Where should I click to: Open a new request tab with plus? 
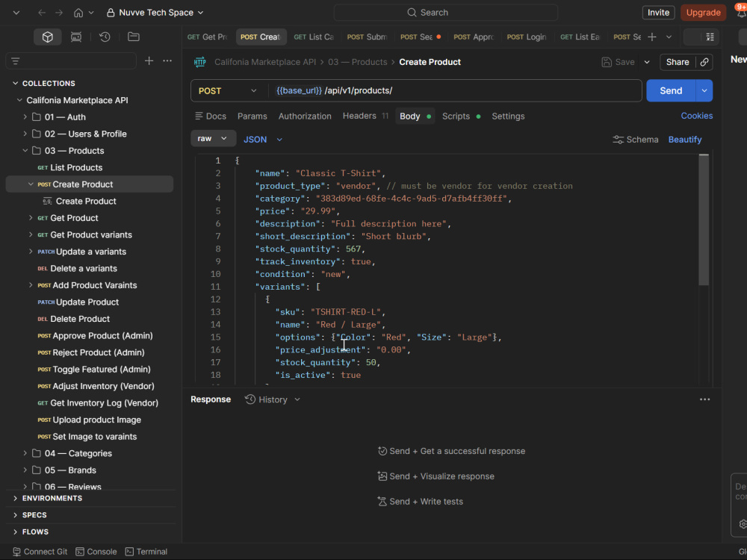point(652,37)
